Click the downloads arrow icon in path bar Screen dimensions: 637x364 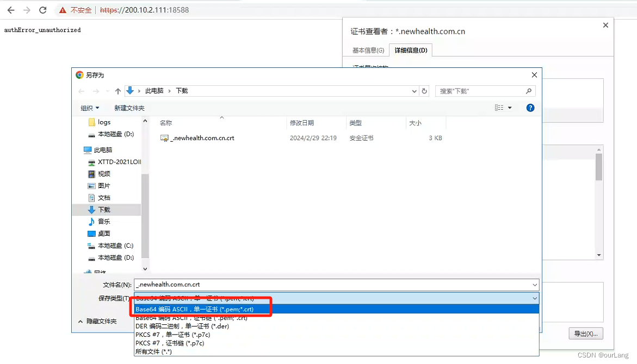pos(130,91)
